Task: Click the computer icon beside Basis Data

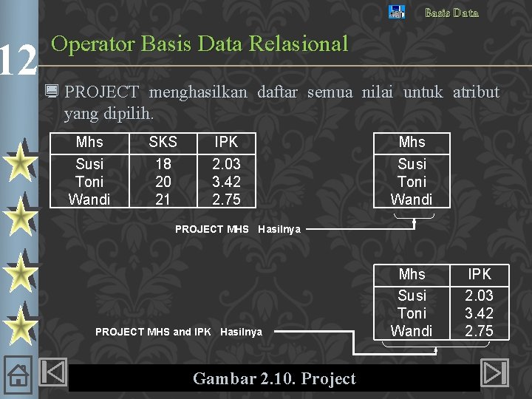Action: click(397, 12)
